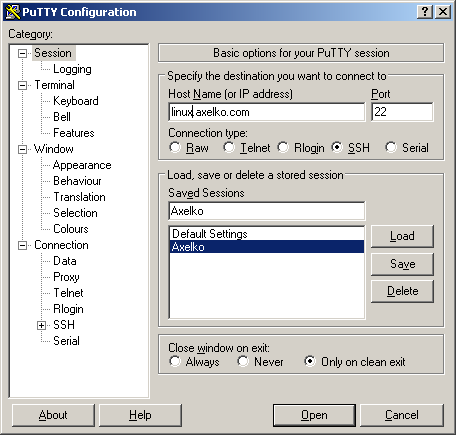Delete the selected saved session

[402, 291]
